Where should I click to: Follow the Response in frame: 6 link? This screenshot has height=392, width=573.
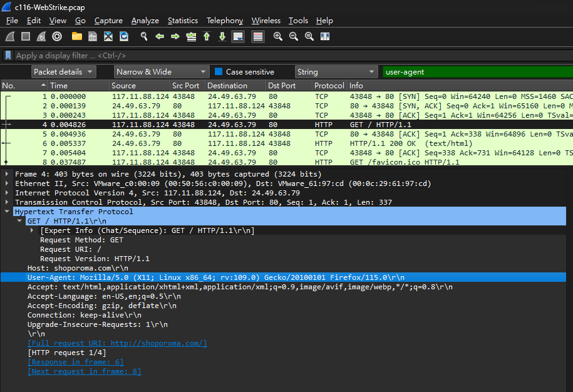[76, 362]
